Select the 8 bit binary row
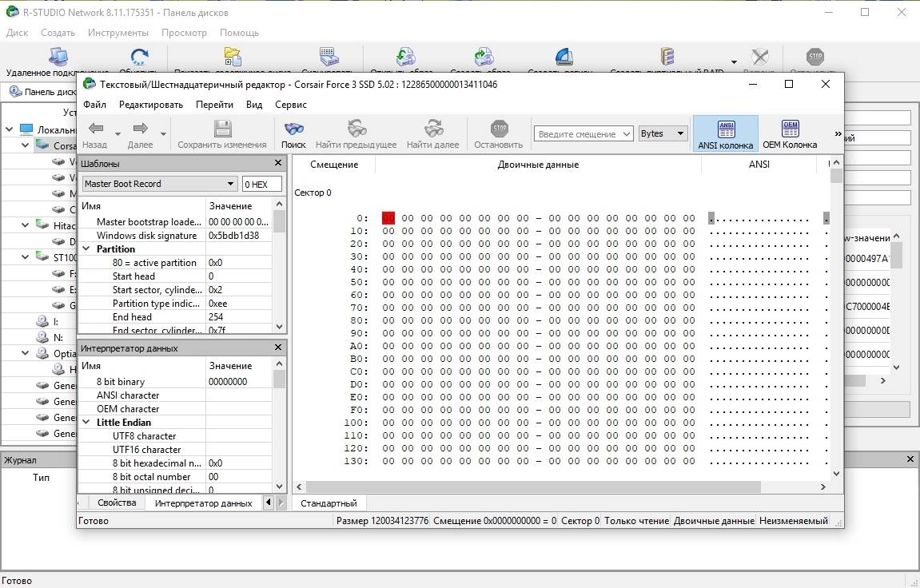This screenshot has width=920, height=588. (x=175, y=381)
